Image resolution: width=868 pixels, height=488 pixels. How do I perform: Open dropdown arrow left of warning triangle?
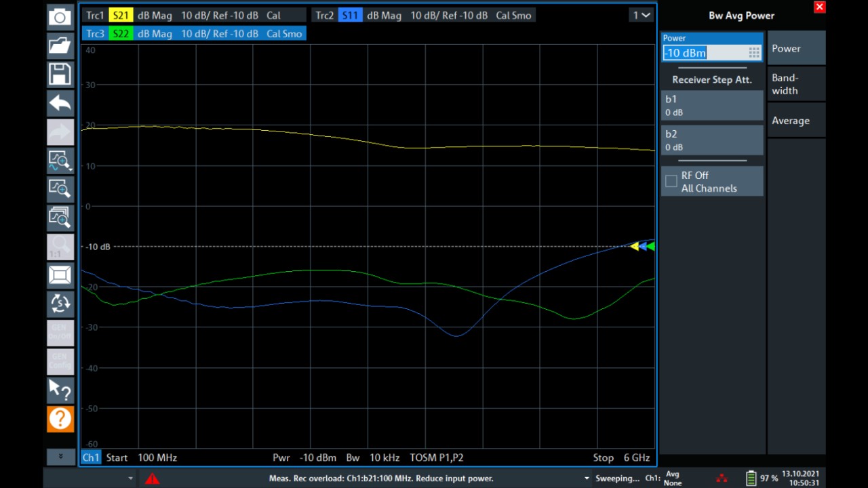[x=131, y=479]
